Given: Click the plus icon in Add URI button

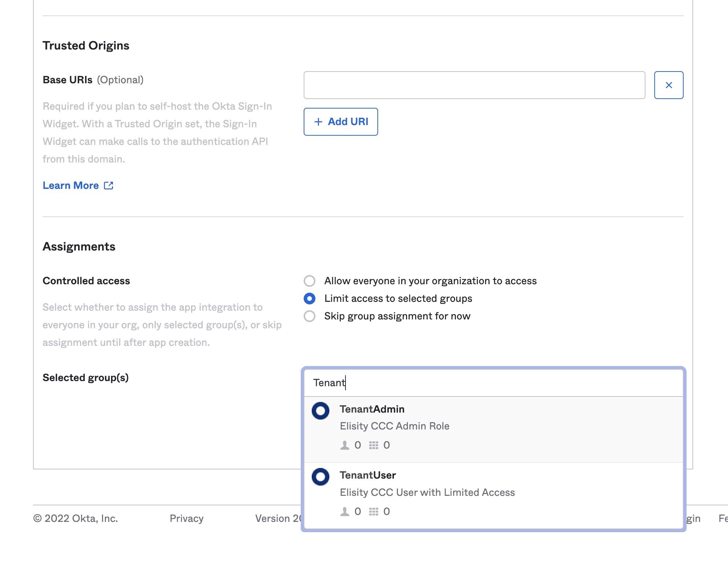Looking at the screenshot, I should point(318,122).
